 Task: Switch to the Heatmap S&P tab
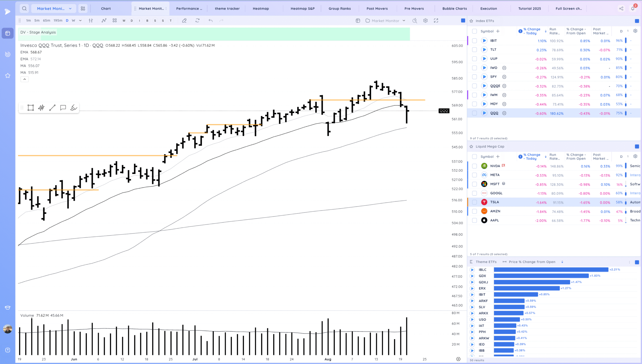(x=302, y=9)
